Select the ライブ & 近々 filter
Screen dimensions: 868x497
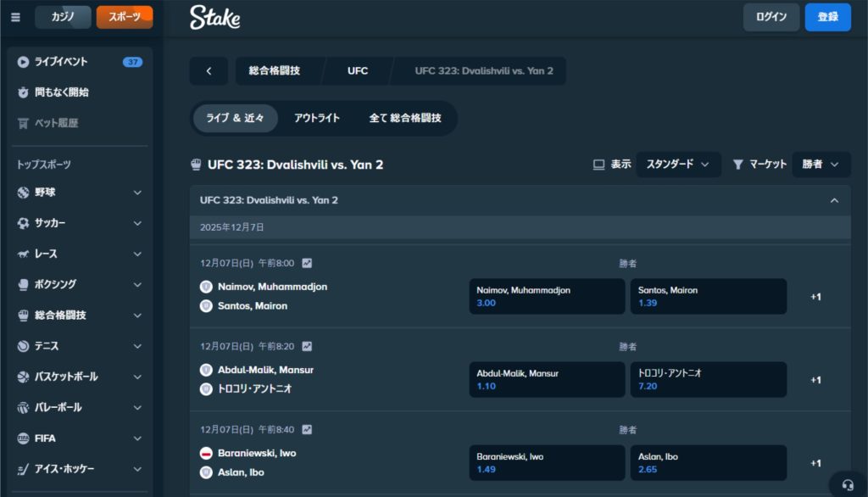pyautogui.click(x=235, y=119)
